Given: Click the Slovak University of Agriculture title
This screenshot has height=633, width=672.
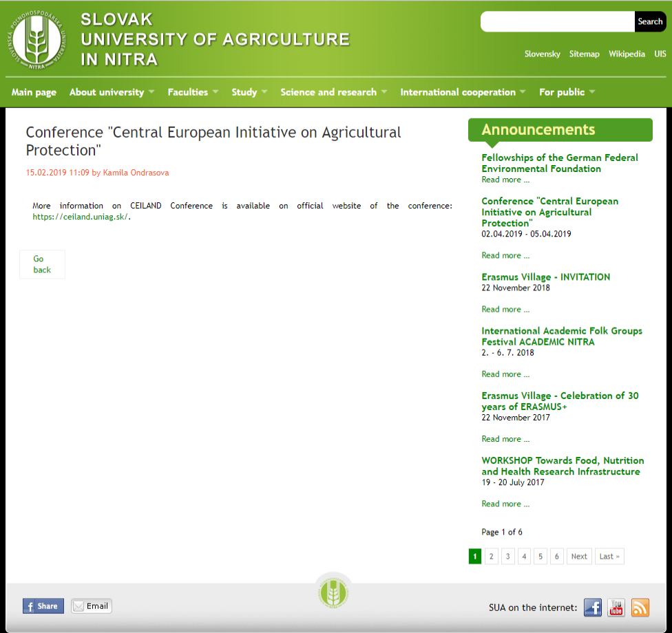Looking at the screenshot, I should click(215, 39).
